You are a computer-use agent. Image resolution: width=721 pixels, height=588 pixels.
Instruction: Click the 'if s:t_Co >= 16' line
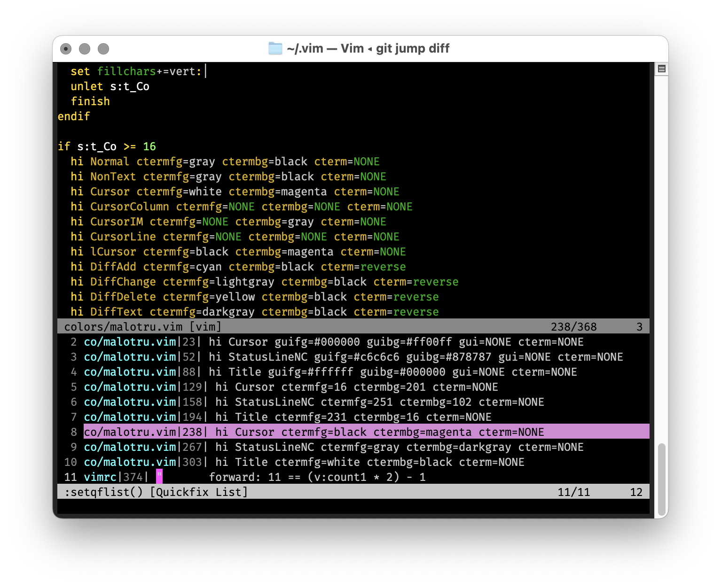pos(107,147)
